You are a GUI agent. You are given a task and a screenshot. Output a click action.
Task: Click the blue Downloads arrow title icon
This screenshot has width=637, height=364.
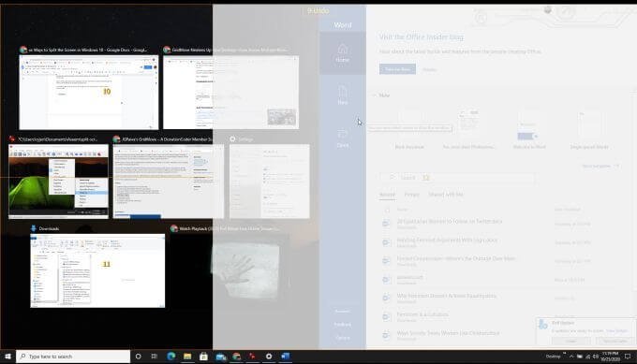34,228
